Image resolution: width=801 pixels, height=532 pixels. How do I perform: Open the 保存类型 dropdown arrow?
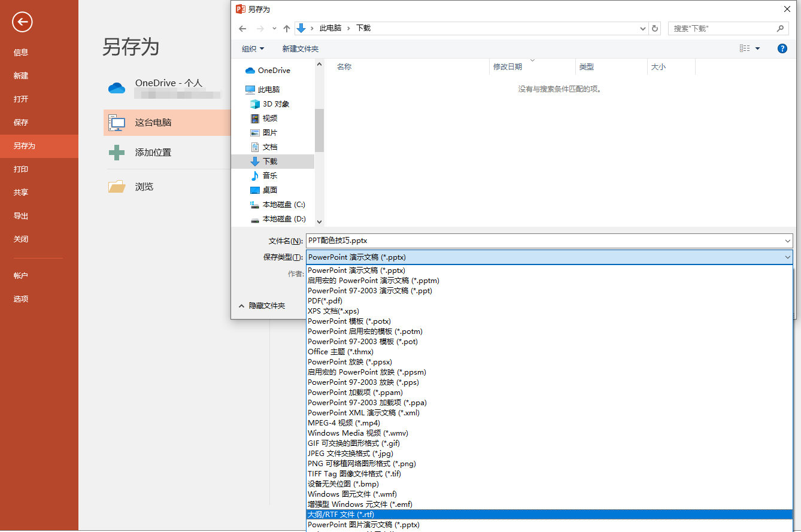[x=787, y=257]
